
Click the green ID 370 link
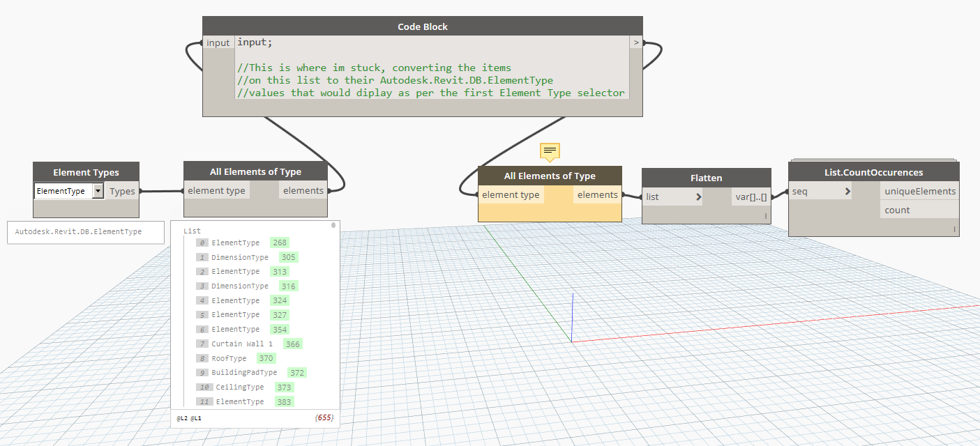(x=266, y=358)
